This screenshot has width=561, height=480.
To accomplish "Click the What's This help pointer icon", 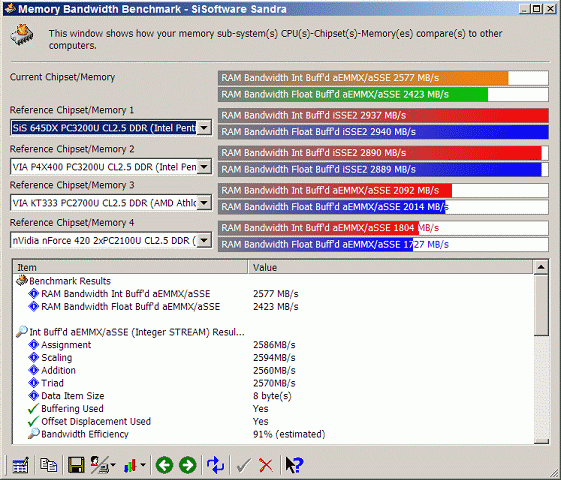I will click(294, 465).
